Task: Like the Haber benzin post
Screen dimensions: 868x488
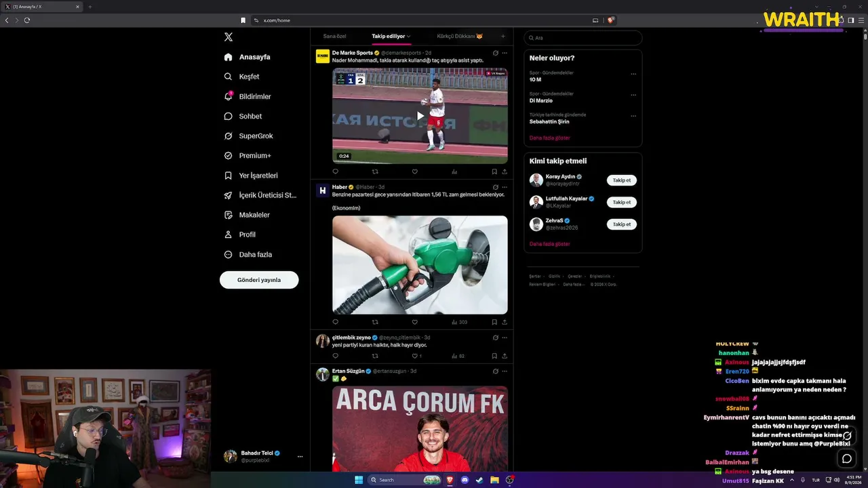Action: [414, 322]
